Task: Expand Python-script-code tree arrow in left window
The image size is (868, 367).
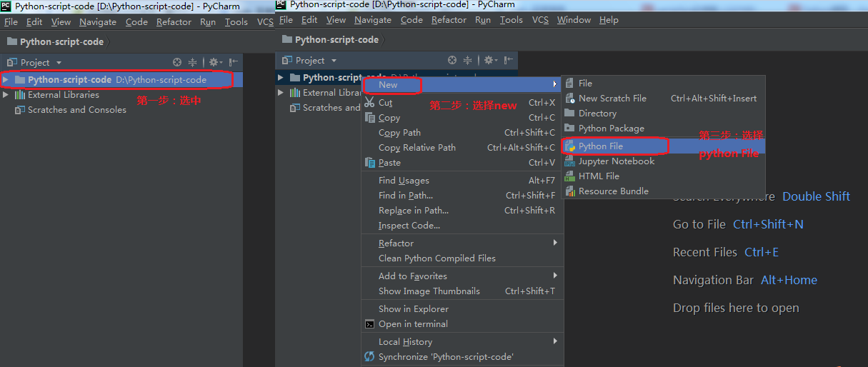Action: [x=6, y=79]
